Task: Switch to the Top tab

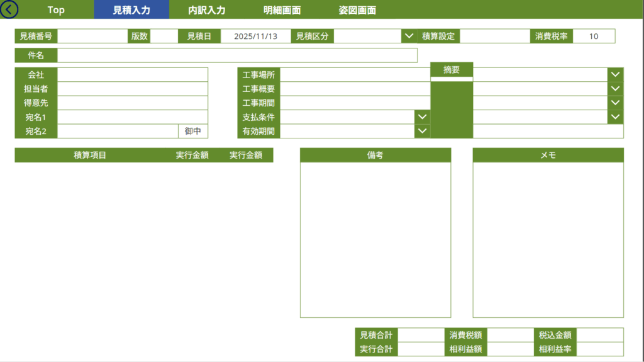Action: click(x=56, y=10)
